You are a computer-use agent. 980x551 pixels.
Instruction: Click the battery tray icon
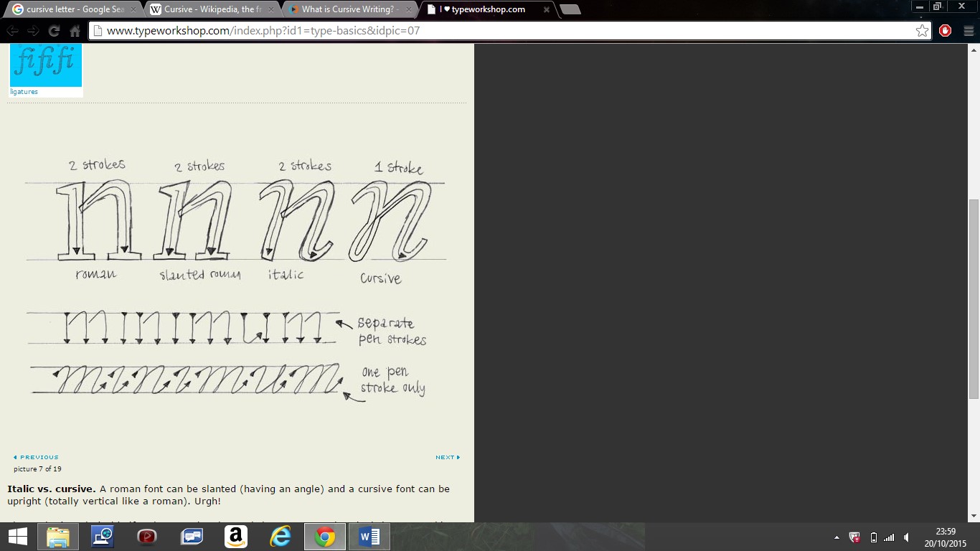[873, 537]
